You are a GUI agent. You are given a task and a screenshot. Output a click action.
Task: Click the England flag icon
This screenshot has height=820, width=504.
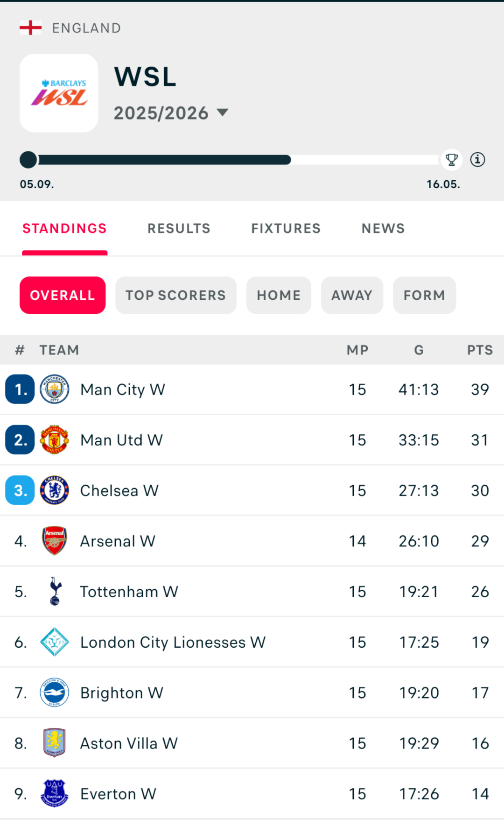click(31, 27)
